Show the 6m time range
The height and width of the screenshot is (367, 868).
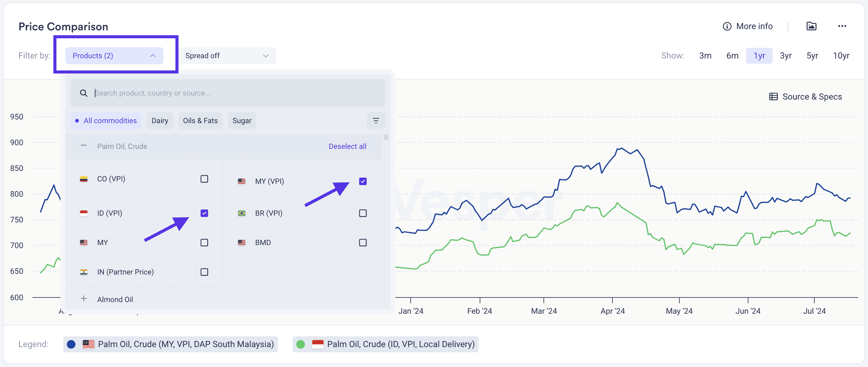click(732, 55)
